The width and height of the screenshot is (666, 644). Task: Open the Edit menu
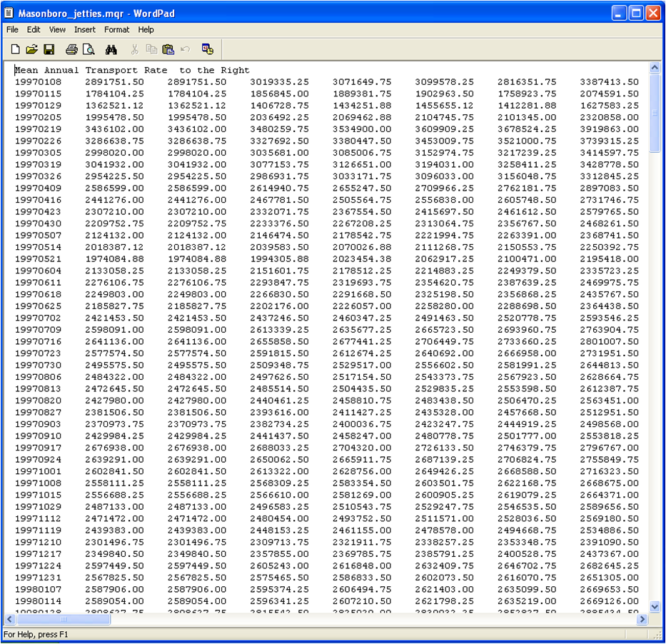(x=34, y=30)
